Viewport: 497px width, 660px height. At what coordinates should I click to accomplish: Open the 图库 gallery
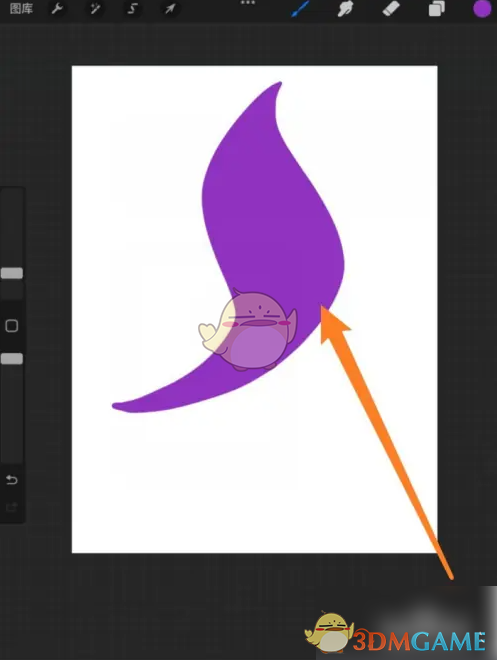coord(21,9)
